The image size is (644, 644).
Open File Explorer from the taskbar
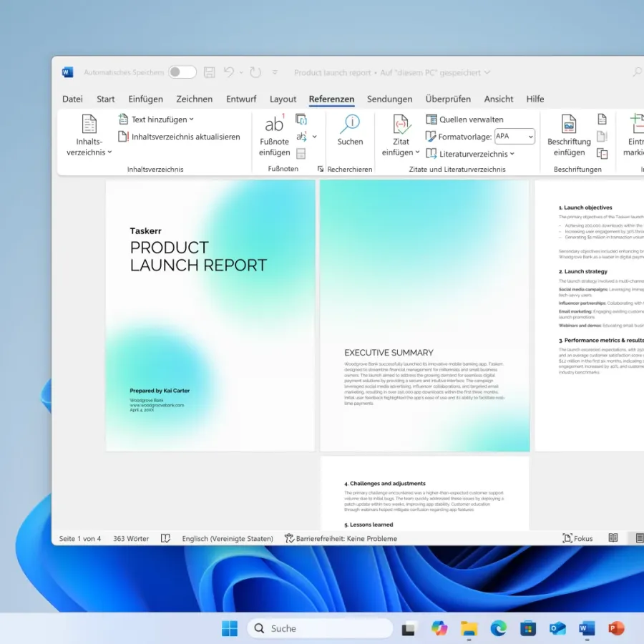coord(469,628)
